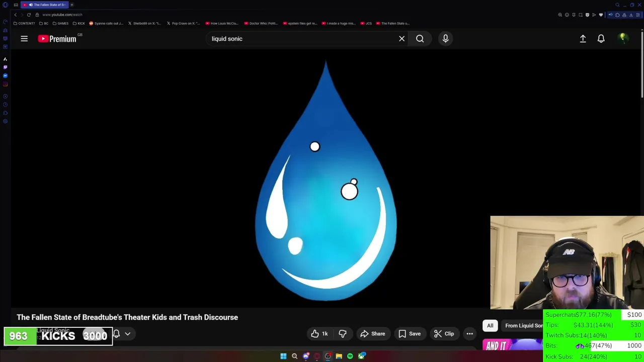Image resolution: width=644 pixels, height=362 pixels.
Task: Select the 'From Liquid Sonic' chip
Action: 523,326
